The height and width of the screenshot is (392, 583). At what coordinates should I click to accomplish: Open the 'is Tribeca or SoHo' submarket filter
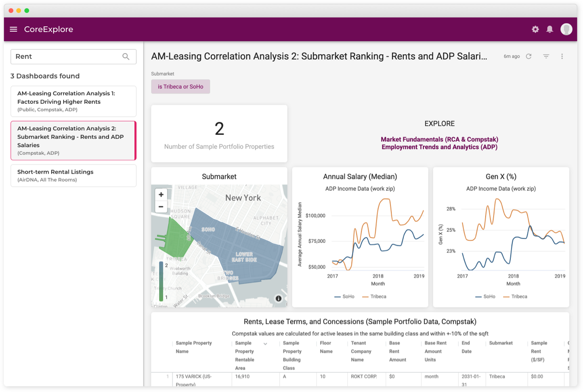point(180,87)
